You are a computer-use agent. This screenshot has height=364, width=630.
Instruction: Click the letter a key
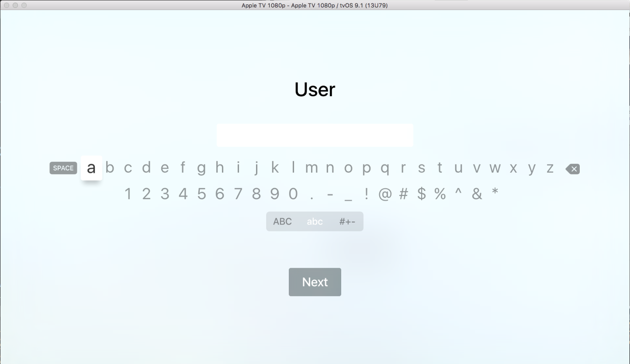coord(91,167)
